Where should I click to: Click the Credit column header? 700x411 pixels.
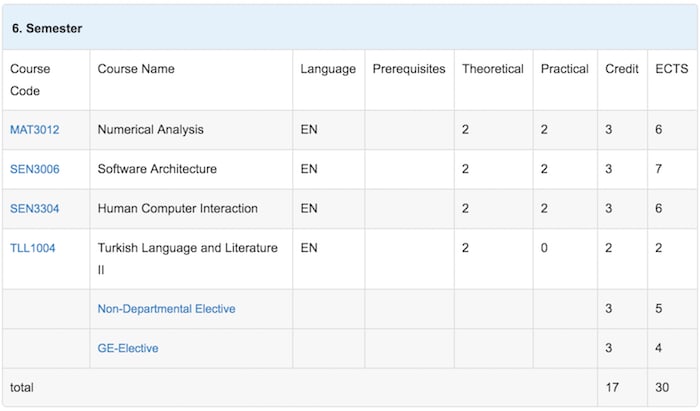point(622,69)
